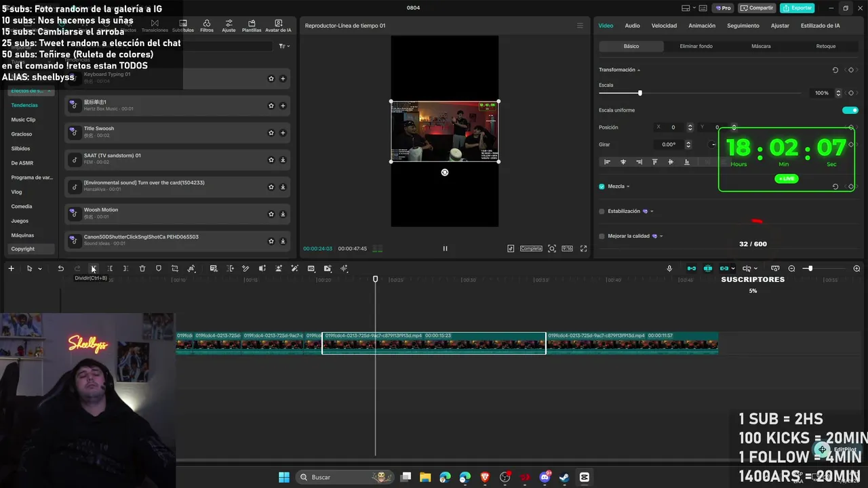Click the Exportar button

click(x=797, y=8)
